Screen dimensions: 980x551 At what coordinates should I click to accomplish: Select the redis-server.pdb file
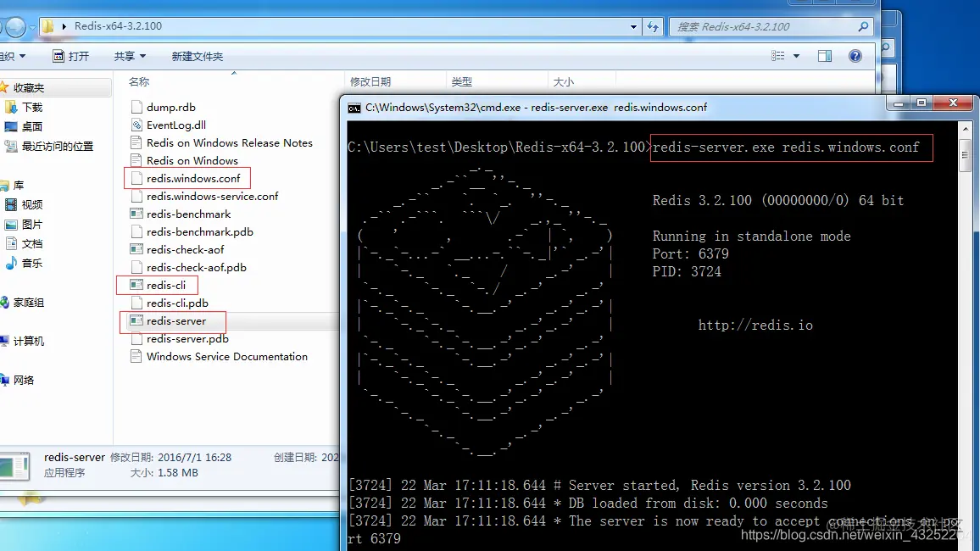180,338
